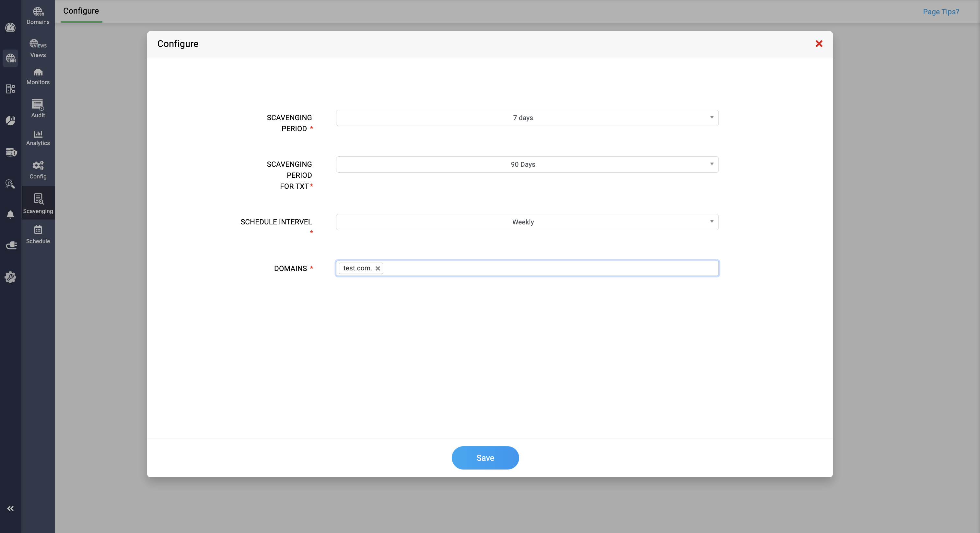The image size is (980, 533).
Task: Open the Page Tips link
Action: click(940, 11)
